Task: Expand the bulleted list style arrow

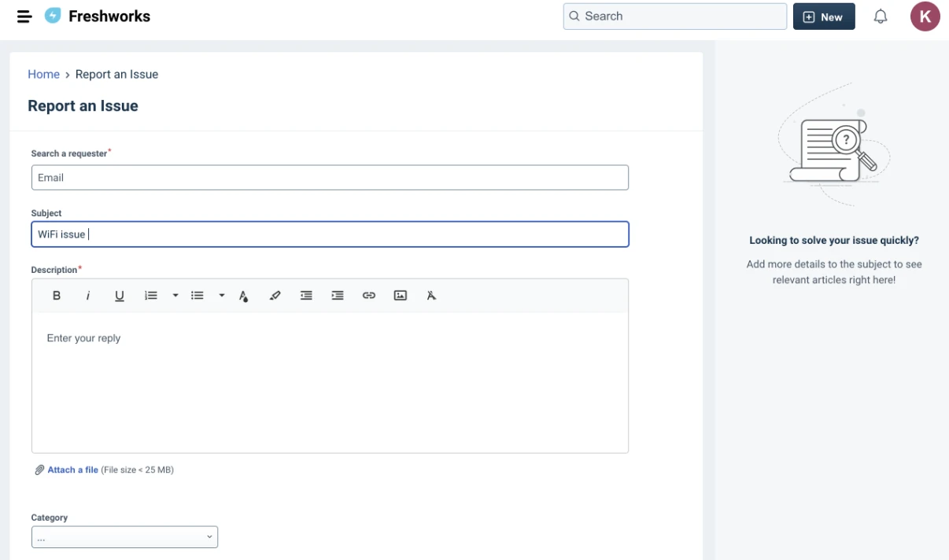Action: [222, 296]
